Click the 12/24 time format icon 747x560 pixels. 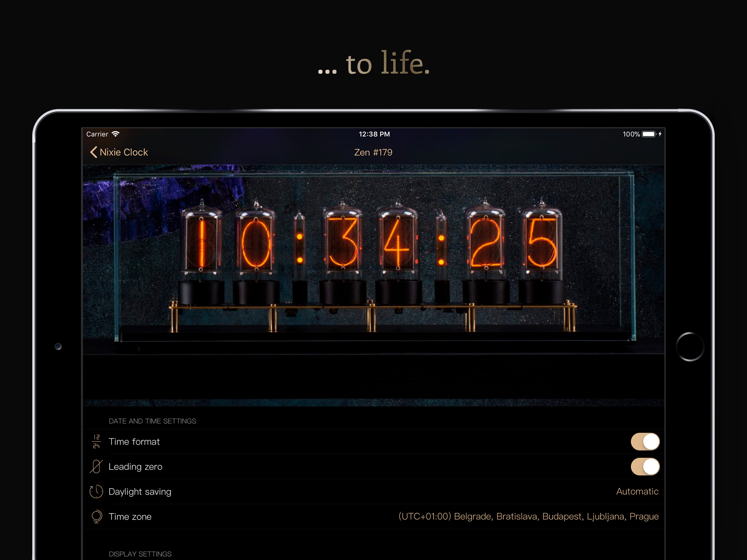coord(96,441)
